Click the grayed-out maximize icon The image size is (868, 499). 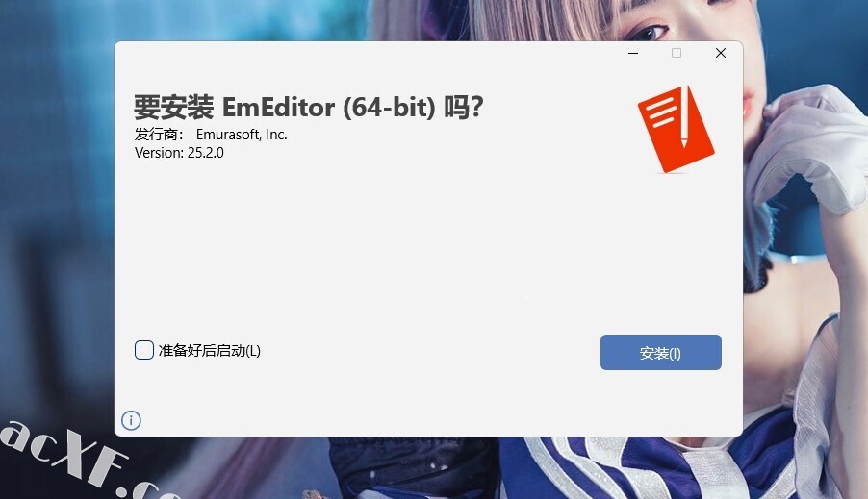coord(677,53)
